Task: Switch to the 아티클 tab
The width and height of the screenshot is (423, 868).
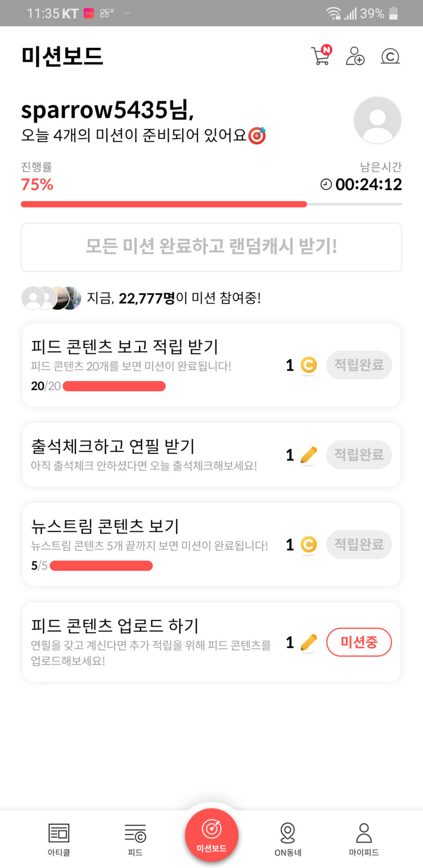Action: tap(59, 839)
